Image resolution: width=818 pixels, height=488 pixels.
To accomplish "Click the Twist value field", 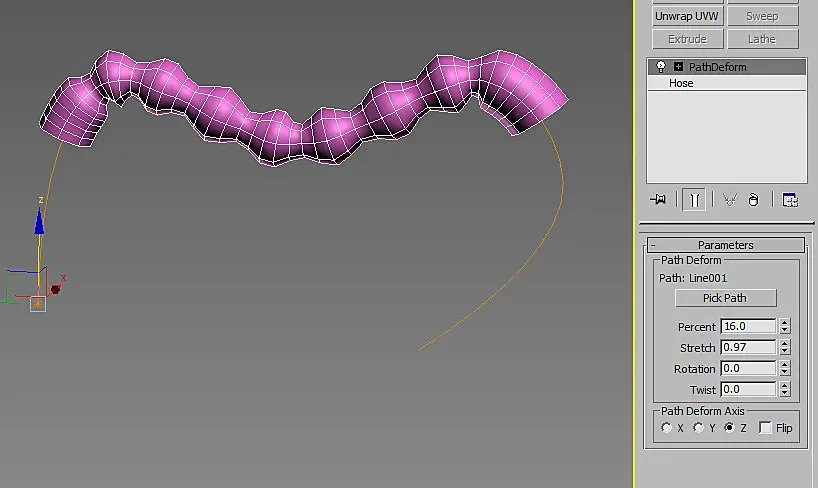I will pos(748,389).
